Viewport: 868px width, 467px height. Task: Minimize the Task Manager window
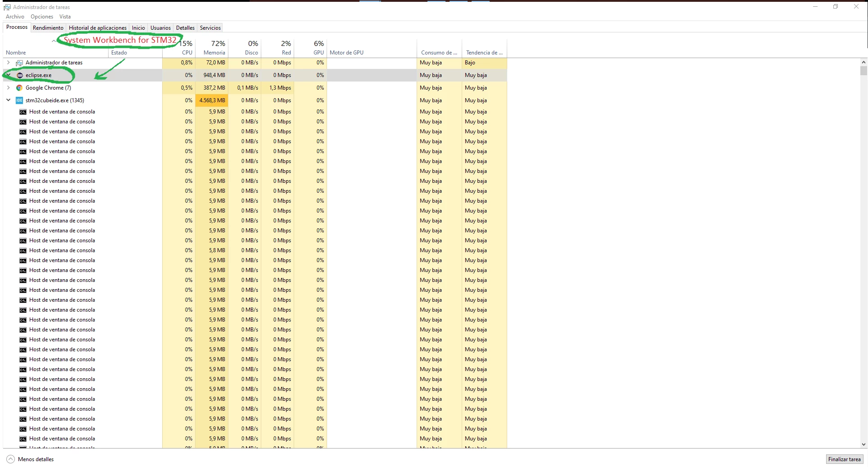tap(815, 7)
